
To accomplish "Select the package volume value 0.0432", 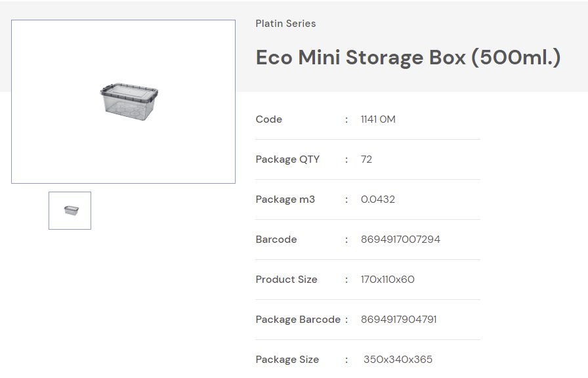I will (378, 199).
